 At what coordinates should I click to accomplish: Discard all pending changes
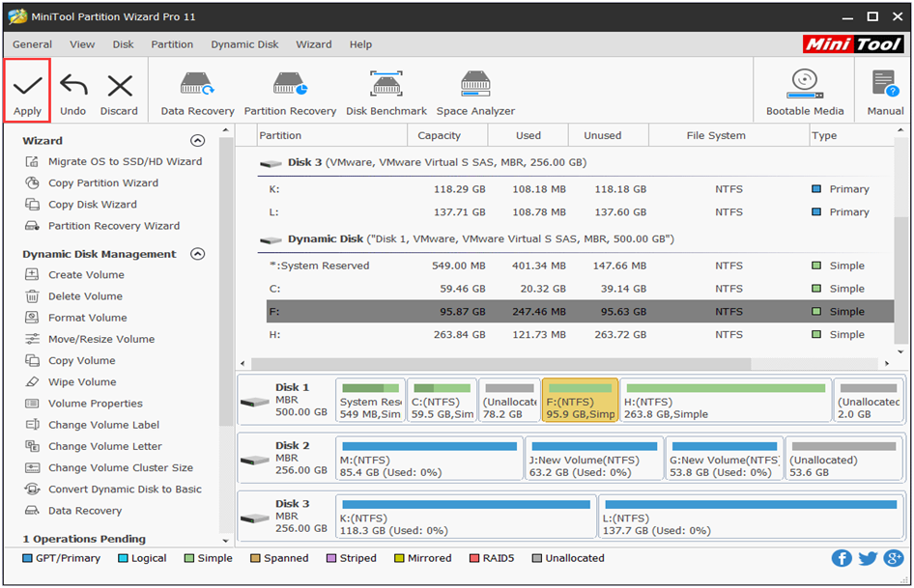point(119,94)
